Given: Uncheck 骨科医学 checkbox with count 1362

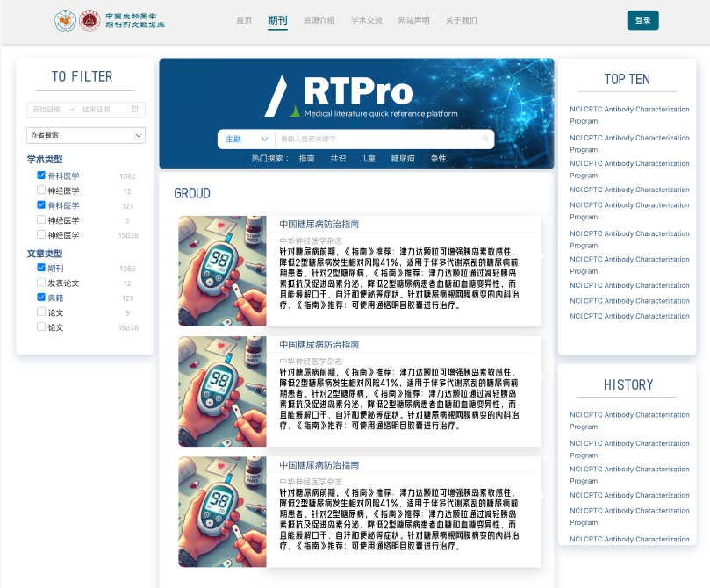Looking at the screenshot, I should [41, 176].
